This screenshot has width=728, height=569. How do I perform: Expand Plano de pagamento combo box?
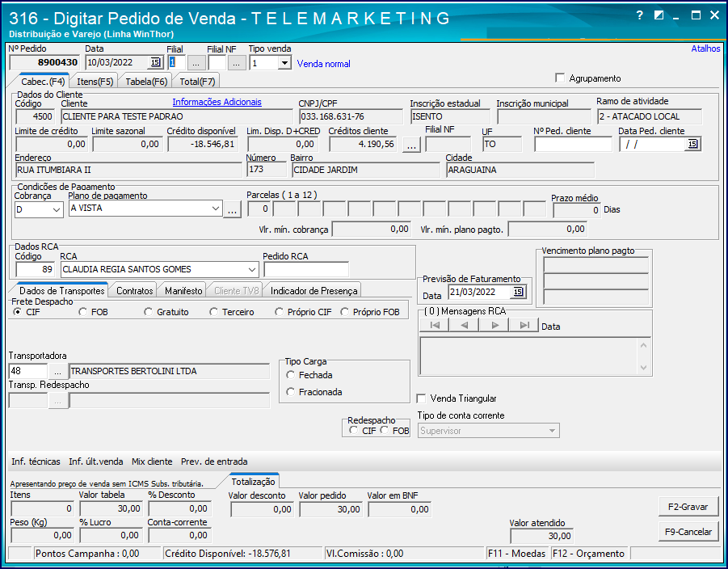pos(216,209)
